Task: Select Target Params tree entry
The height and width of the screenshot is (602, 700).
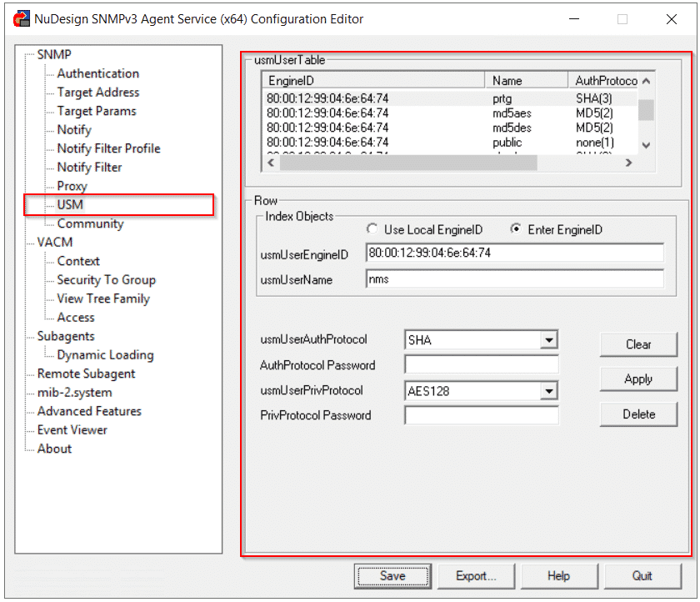Action: (97, 111)
